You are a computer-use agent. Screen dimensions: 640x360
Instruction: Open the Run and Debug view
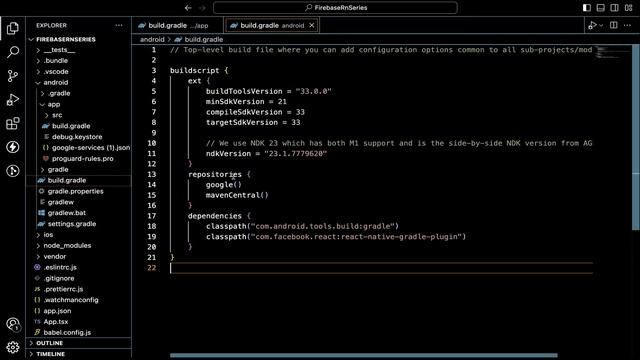pos(13,100)
